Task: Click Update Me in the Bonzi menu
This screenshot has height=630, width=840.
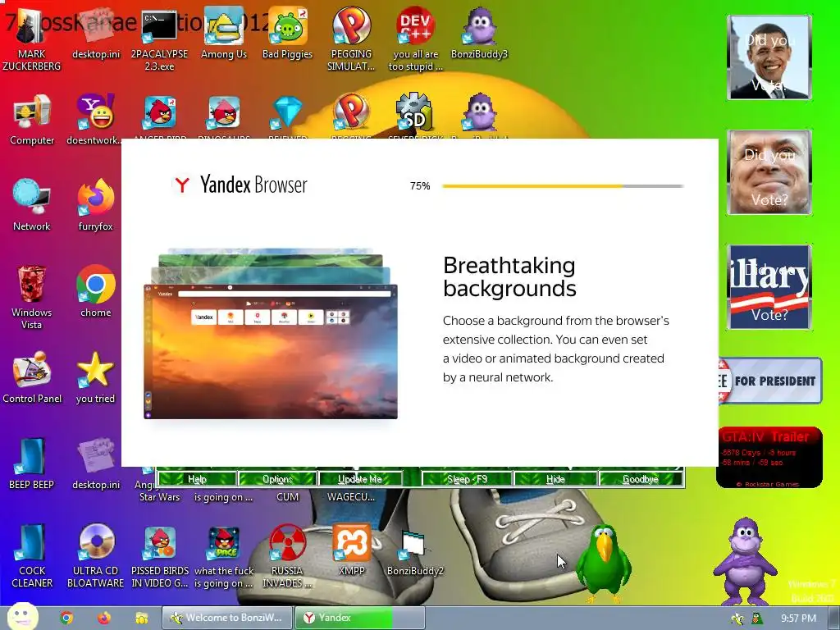Action: tap(360, 479)
